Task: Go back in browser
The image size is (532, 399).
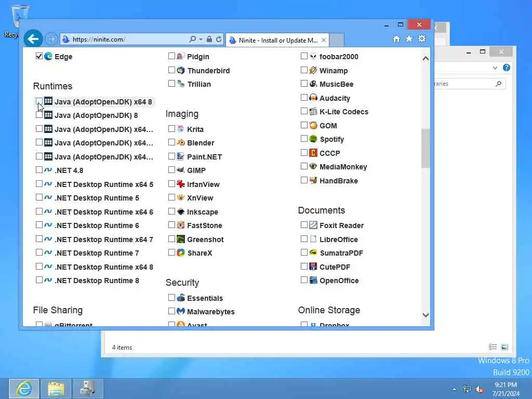Action: [33, 39]
